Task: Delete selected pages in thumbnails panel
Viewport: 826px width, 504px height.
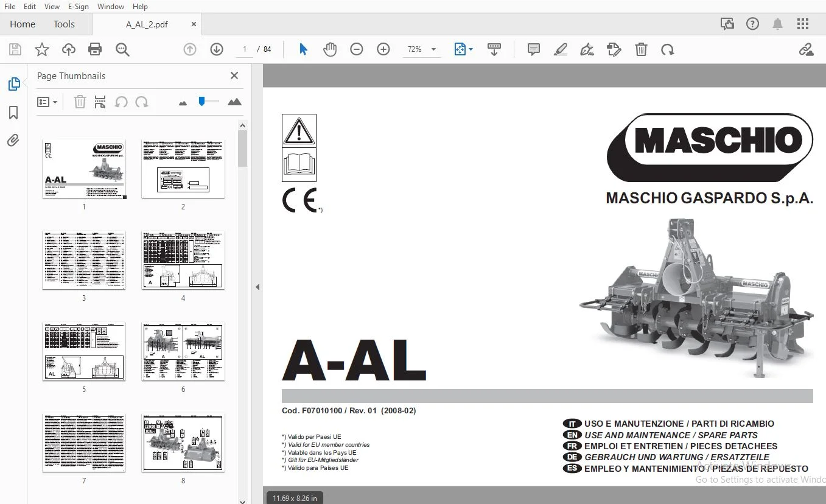Action: pyautogui.click(x=80, y=102)
